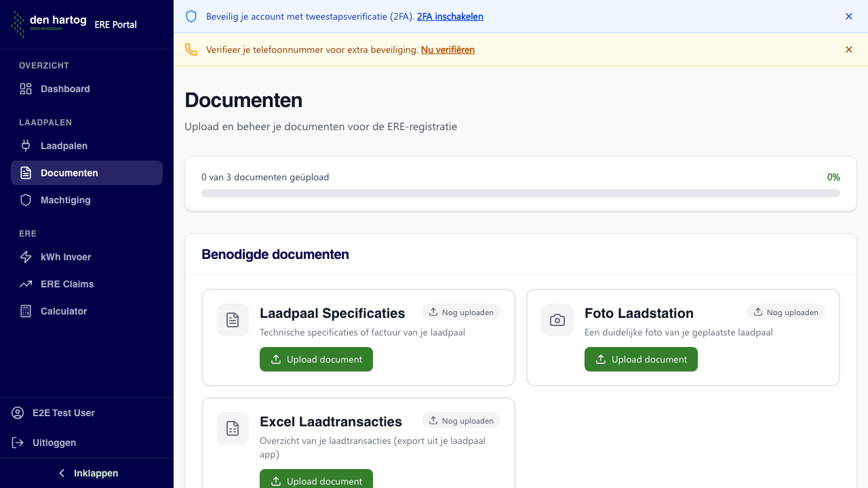The height and width of the screenshot is (488, 868).
Task: Click the Machtiging shield icon
Action: tap(25, 200)
